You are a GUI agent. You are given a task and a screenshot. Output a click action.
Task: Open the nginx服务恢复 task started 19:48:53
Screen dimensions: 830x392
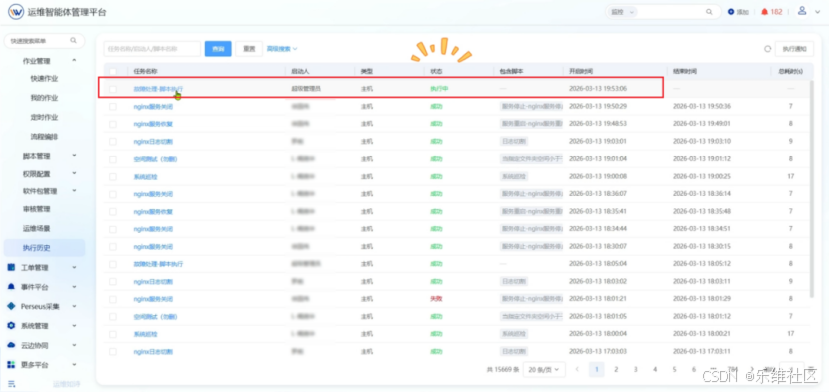pos(153,124)
